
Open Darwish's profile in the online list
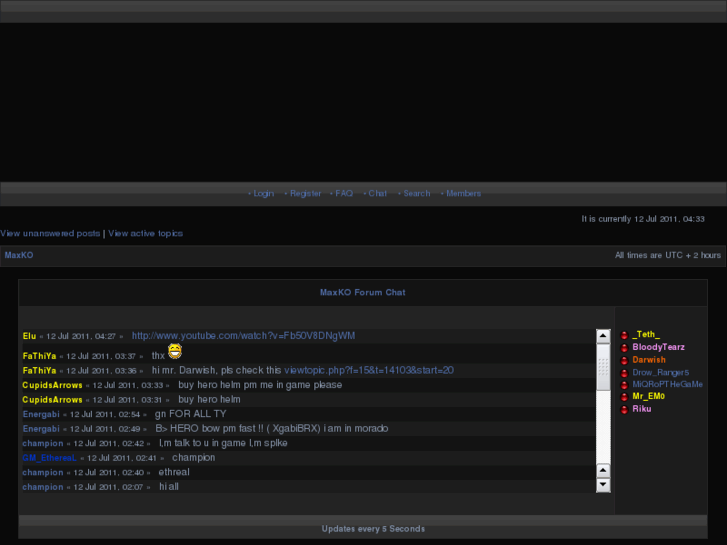coord(649,360)
